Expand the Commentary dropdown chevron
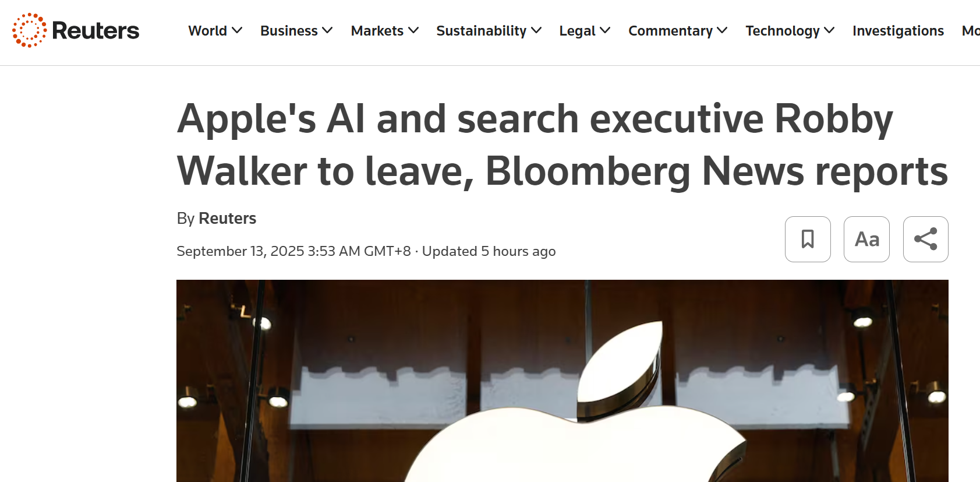This screenshot has width=980, height=482. point(722,30)
